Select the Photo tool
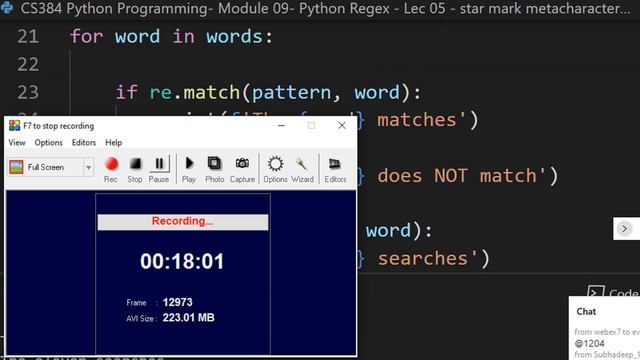Viewport: 640px width, 360px height. 214,169
